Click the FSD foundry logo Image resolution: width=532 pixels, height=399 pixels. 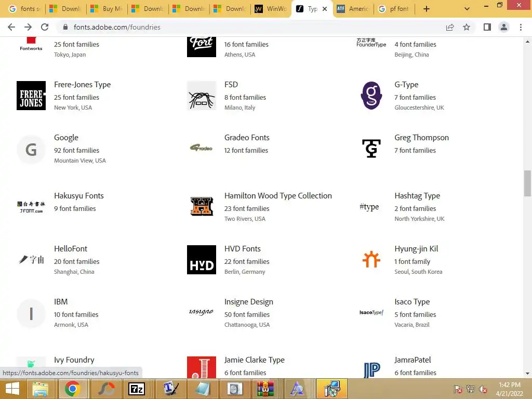pos(202,96)
